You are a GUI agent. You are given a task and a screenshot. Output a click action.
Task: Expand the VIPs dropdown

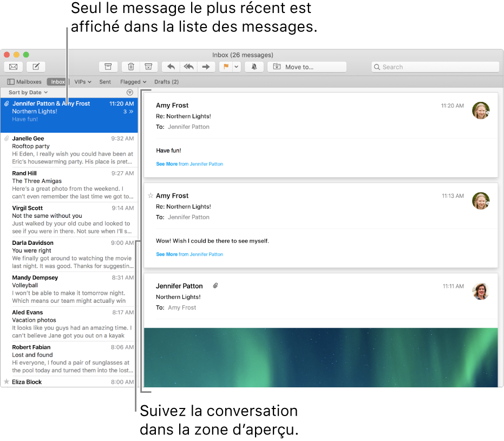point(83,82)
